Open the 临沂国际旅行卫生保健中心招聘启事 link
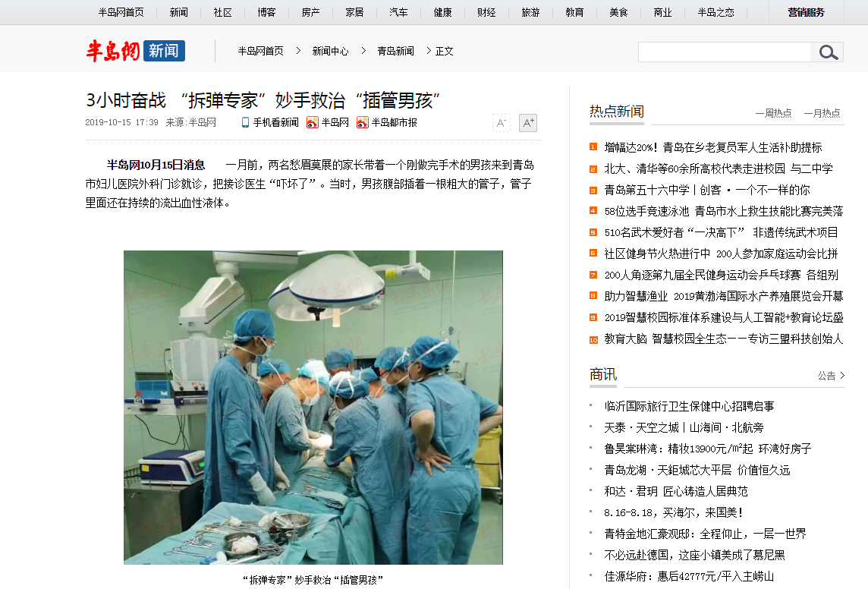 (689, 406)
